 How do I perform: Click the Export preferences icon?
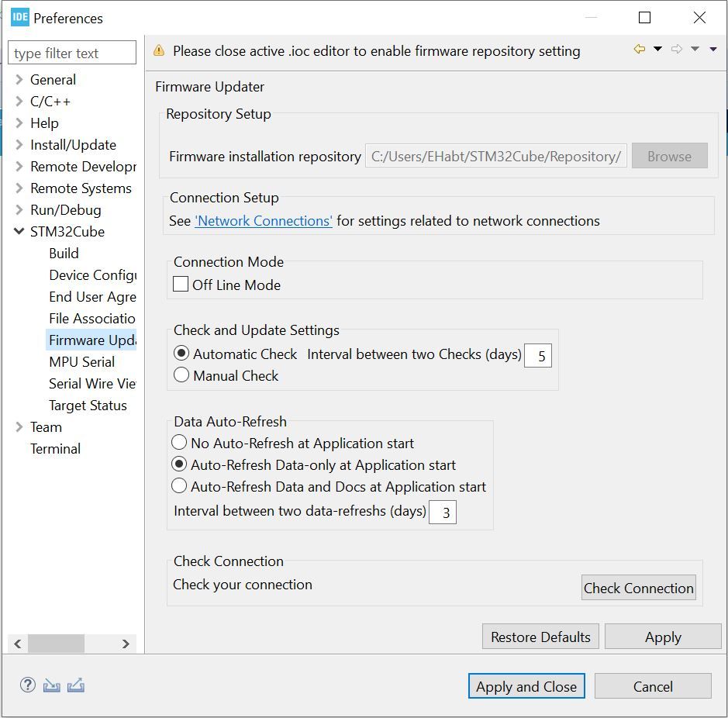[76, 685]
